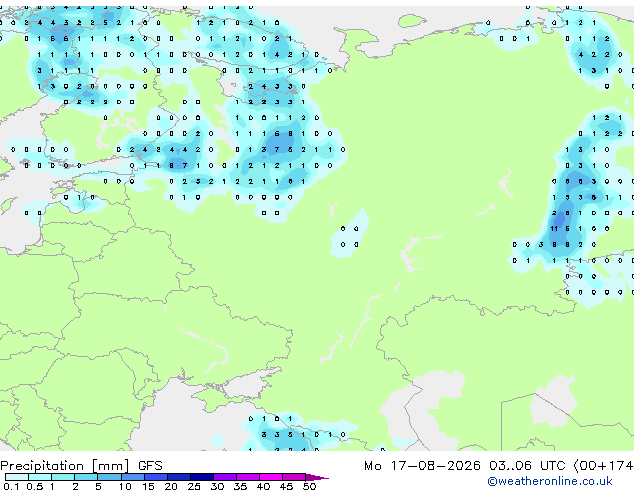
Task: Click the legend scale label "15"
Action: (148, 486)
